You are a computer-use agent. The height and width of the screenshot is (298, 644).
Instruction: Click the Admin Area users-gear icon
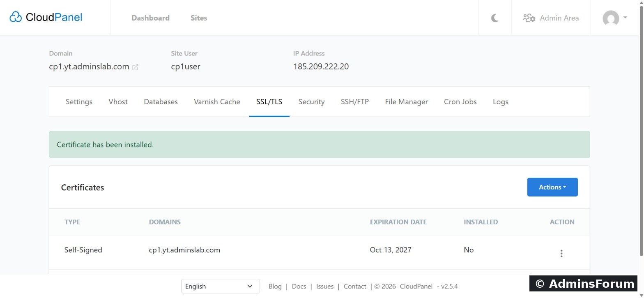[x=529, y=18]
